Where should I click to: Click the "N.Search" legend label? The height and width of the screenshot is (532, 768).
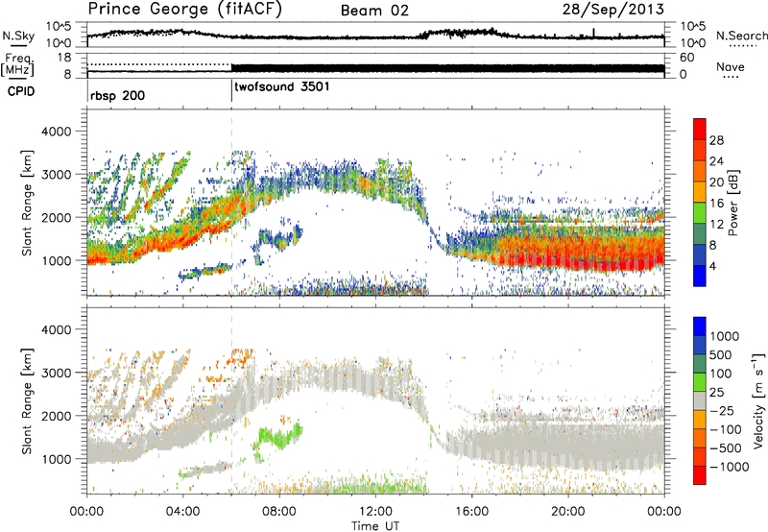[x=741, y=36]
